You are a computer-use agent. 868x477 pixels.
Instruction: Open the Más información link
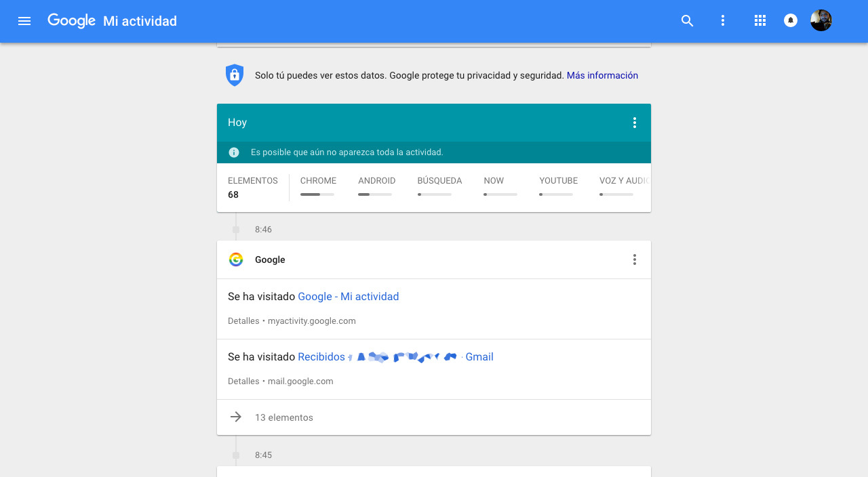pyautogui.click(x=602, y=75)
